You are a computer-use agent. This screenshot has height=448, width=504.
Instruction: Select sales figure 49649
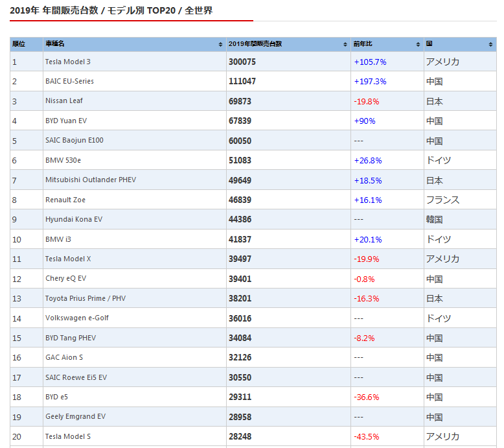(240, 180)
